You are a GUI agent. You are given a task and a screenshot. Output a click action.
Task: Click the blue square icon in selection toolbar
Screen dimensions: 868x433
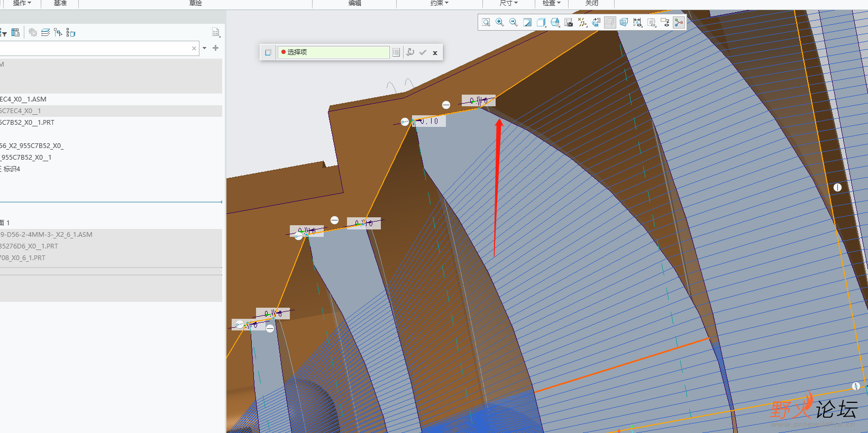(268, 52)
